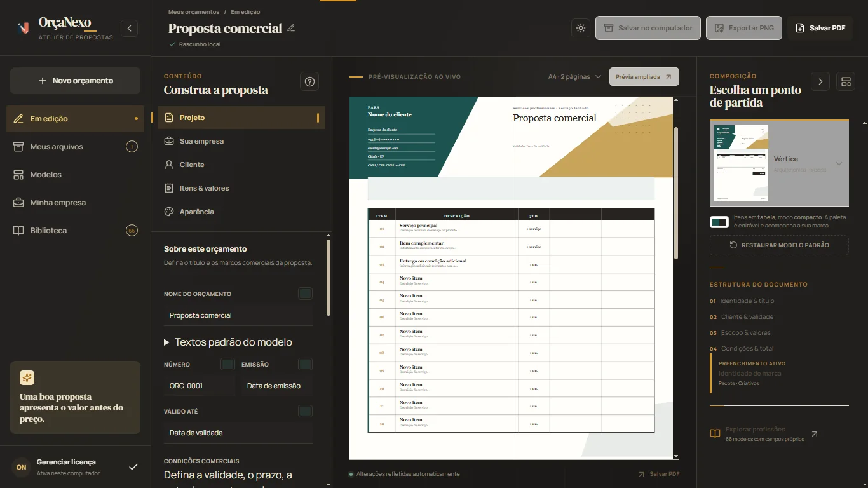The height and width of the screenshot is (488, 868).
Task: Click the Novo orçamento button
Action: pos(75,81)
